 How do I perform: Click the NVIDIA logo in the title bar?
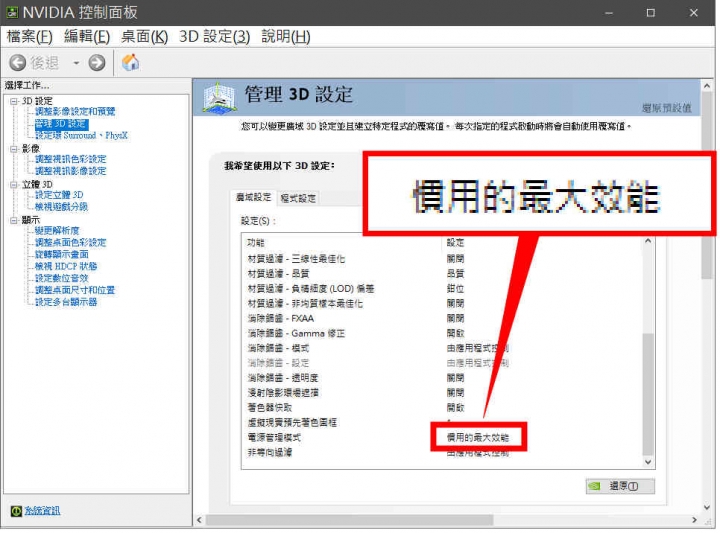pos(11,12)
